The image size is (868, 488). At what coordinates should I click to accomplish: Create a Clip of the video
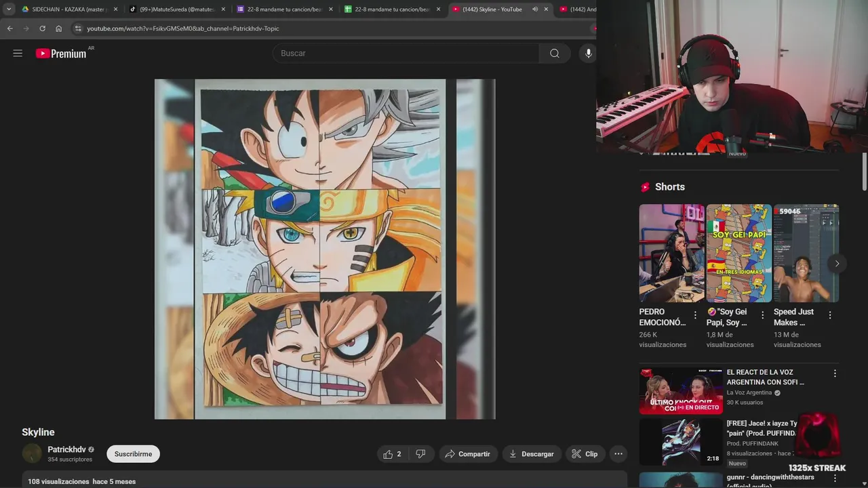point(585,454)
